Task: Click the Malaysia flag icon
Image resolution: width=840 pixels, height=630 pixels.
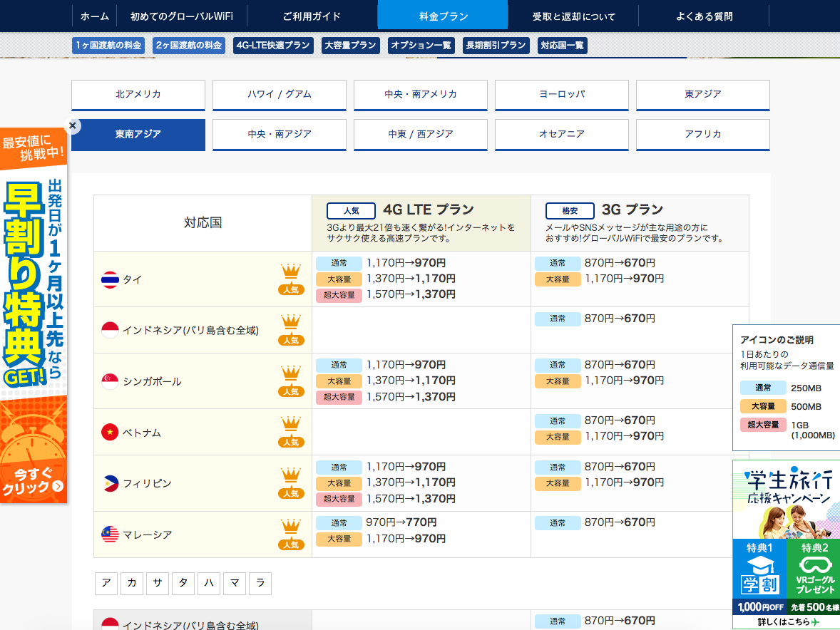Action: coord(110,535)
